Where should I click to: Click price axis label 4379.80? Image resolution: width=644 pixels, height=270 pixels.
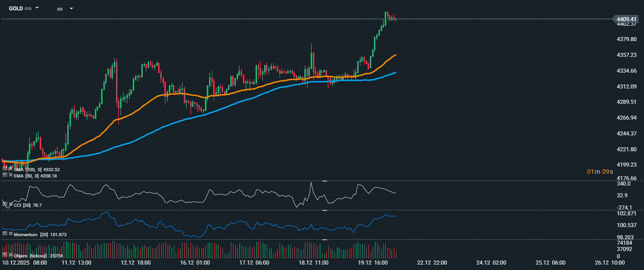[x=626, y=39]
